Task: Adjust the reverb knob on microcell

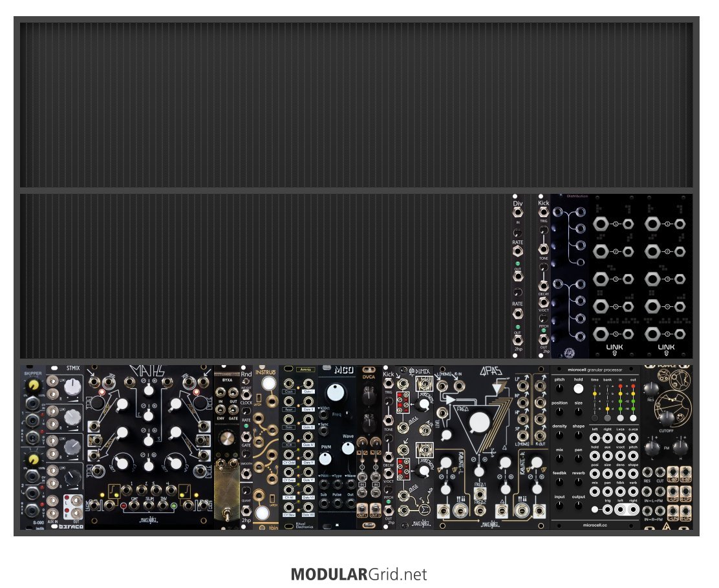Action: [x=578, y=481]
